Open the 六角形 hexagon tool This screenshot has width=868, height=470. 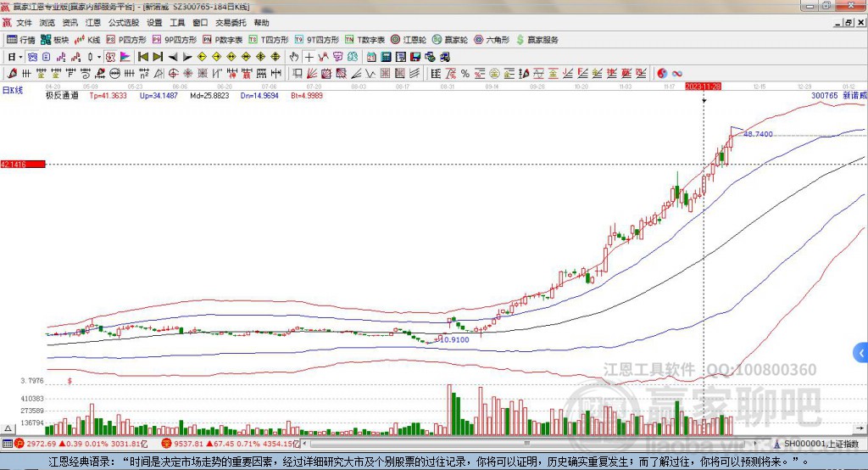click(492, 40)
